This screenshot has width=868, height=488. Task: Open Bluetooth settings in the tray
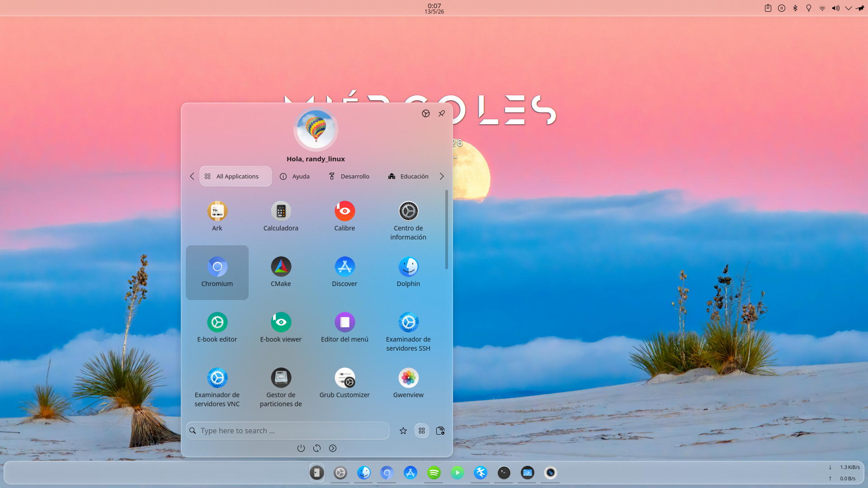[795, 8]
